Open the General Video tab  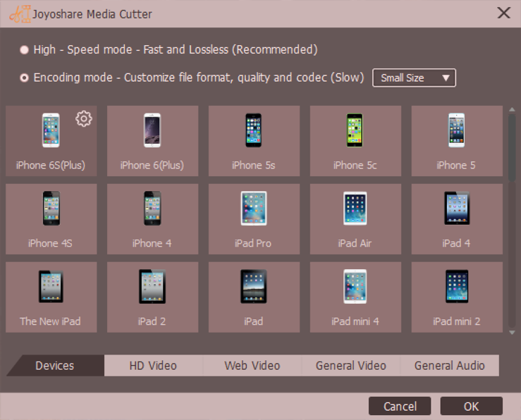351,366
